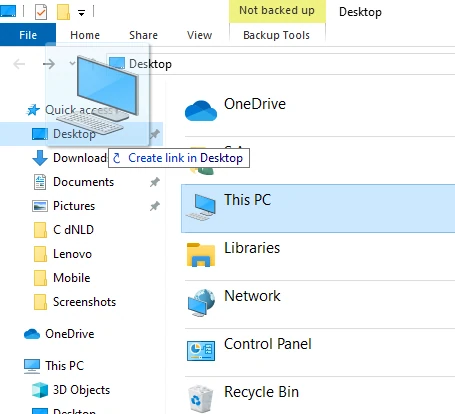Select OneDrive in the navigation pane
Viewport: 455px width, 414px height.
click(70, 334)
